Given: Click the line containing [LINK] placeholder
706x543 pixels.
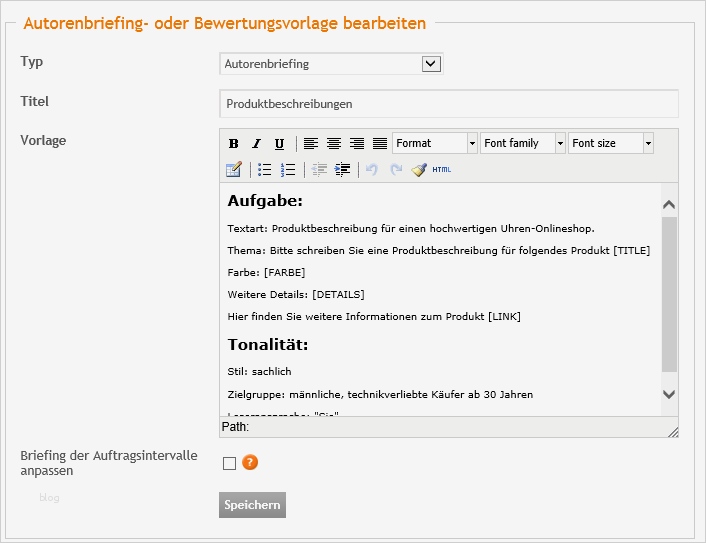Looking at the screenshot, I should pos(374,317).
